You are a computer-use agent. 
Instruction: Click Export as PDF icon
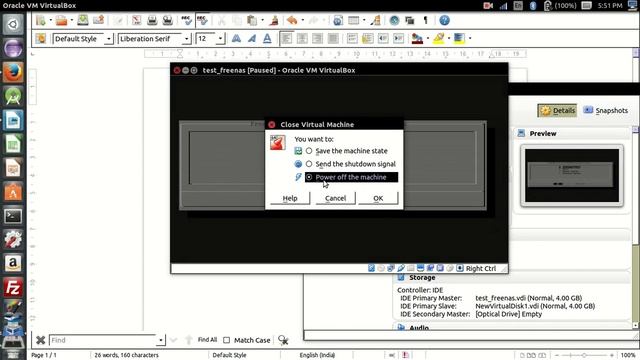click(136, 20)
